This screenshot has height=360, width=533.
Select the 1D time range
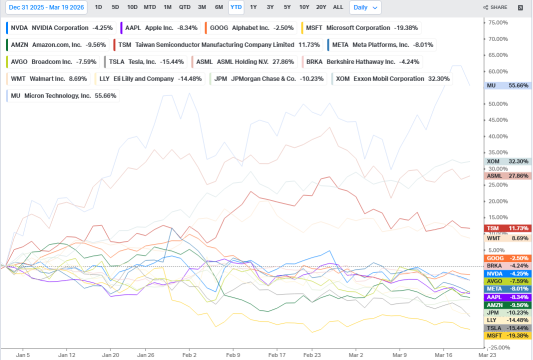click(x=98, y=7)
